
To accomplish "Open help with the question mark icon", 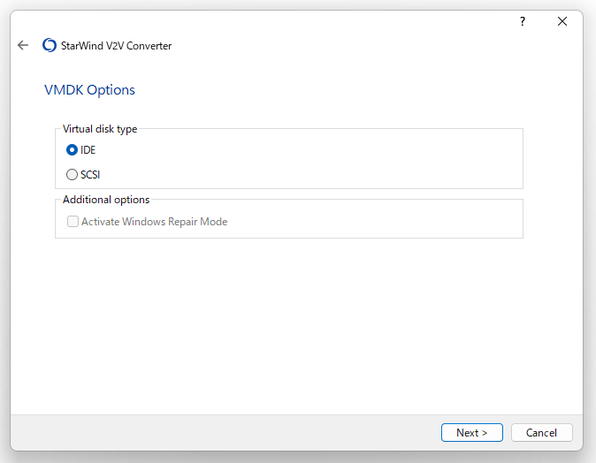I will [x=523, y=21].
